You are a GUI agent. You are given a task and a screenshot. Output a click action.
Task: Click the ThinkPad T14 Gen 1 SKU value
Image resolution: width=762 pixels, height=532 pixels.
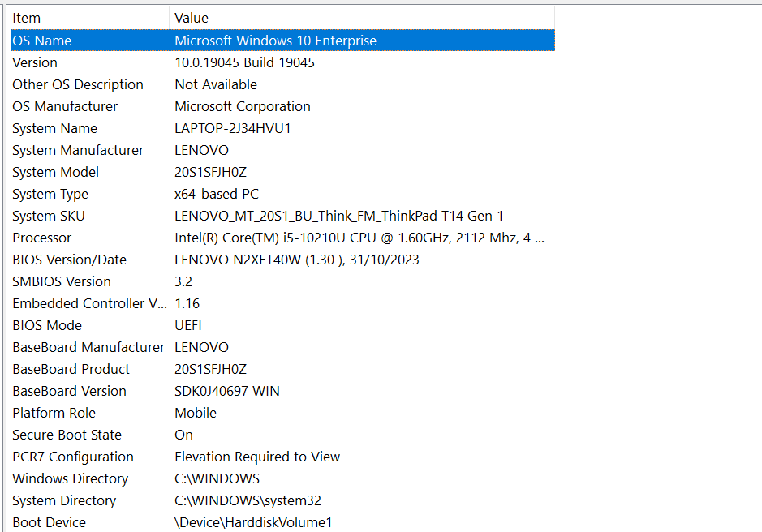(x=339, y=216)
